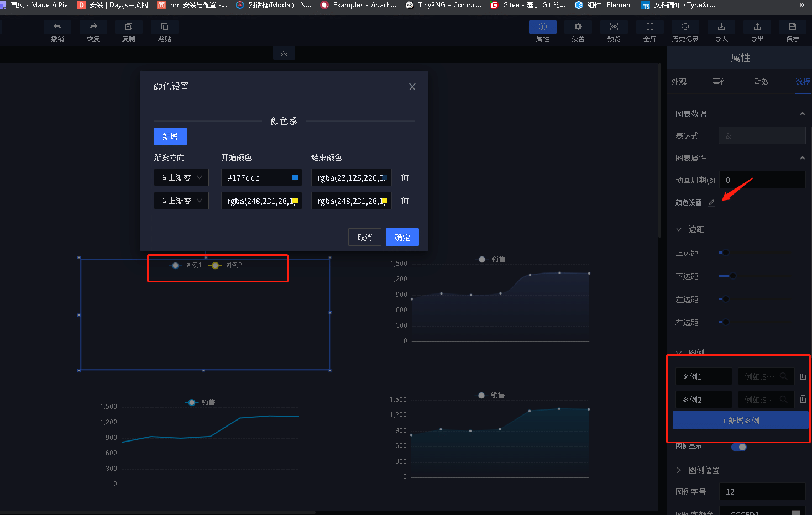Click the blue swatch in #177ddc field
812x515 pixels.
(x=295, y=177)
